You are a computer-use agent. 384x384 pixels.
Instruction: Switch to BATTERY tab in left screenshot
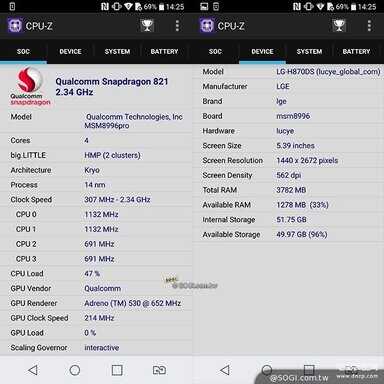[164, 51]
